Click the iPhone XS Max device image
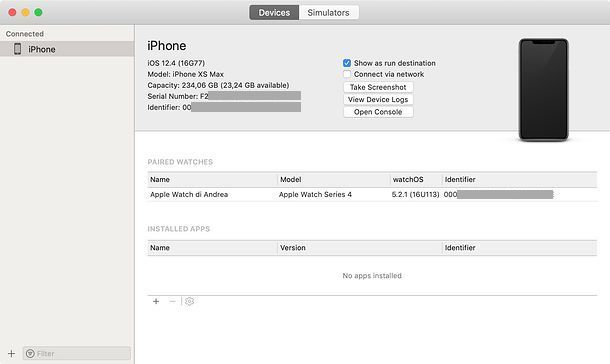 click(543, 90)
